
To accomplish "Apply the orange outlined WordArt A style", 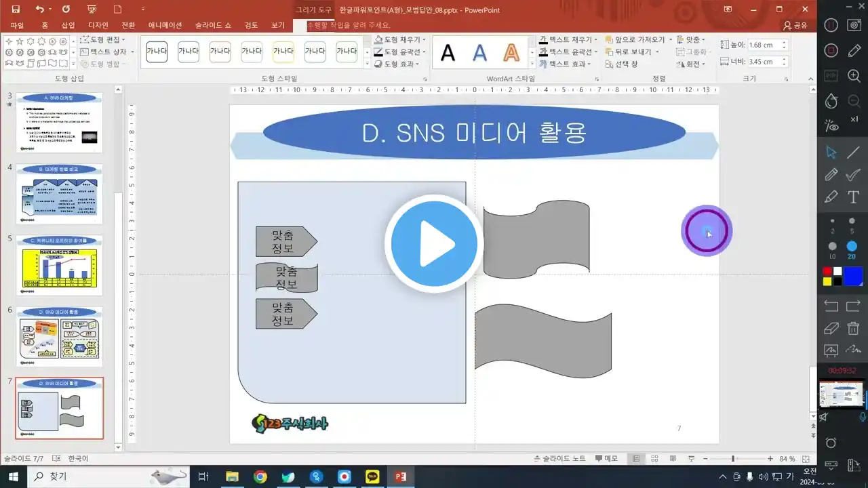I will point(511,52).
